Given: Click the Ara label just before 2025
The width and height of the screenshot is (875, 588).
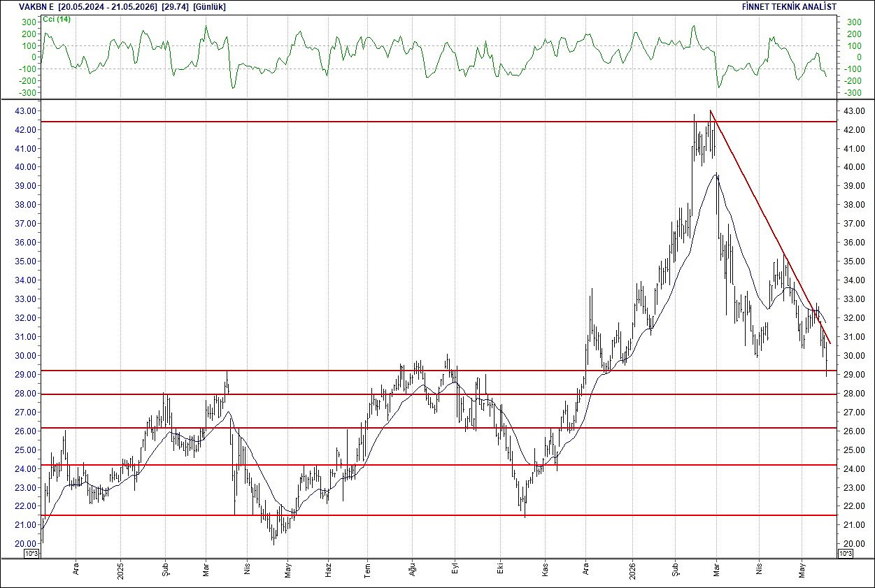Looking at the screenshot, I should (x=76, y=571).
